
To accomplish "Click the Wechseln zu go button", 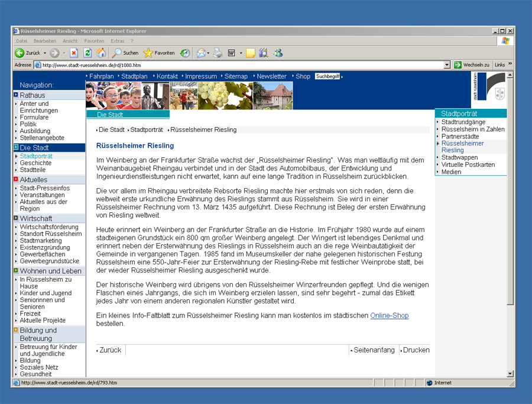I will 472,65.
